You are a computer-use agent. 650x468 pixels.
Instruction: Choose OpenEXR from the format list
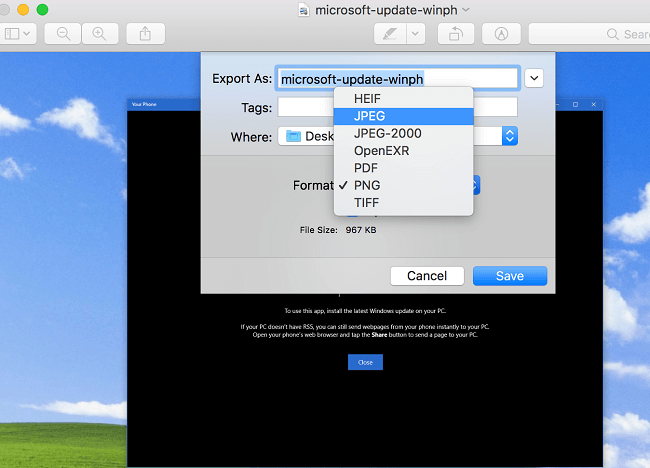pyautogui.click(x=403, y=151)
